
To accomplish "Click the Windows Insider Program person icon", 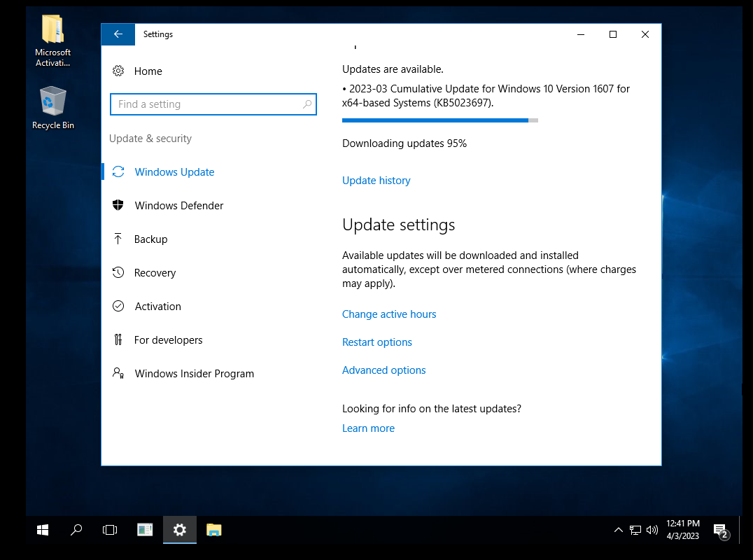I will click(x=118, y=373).
